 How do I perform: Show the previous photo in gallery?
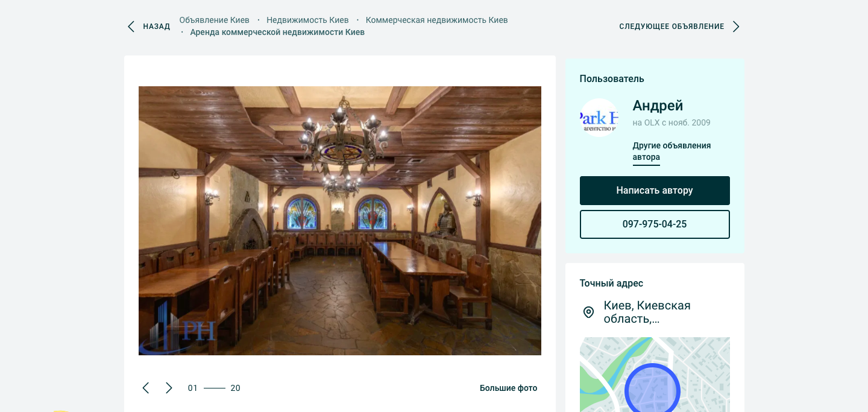(x=145, y=388)
